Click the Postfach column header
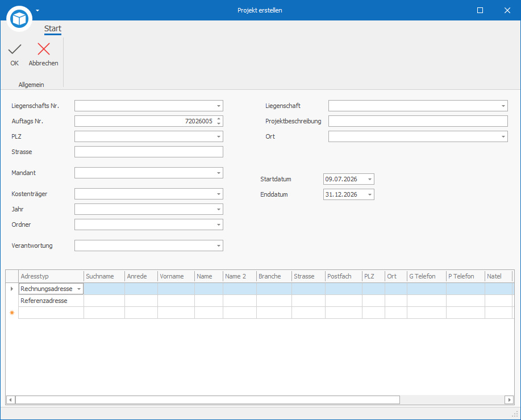521x420 pixels. (x=344, y=276)
